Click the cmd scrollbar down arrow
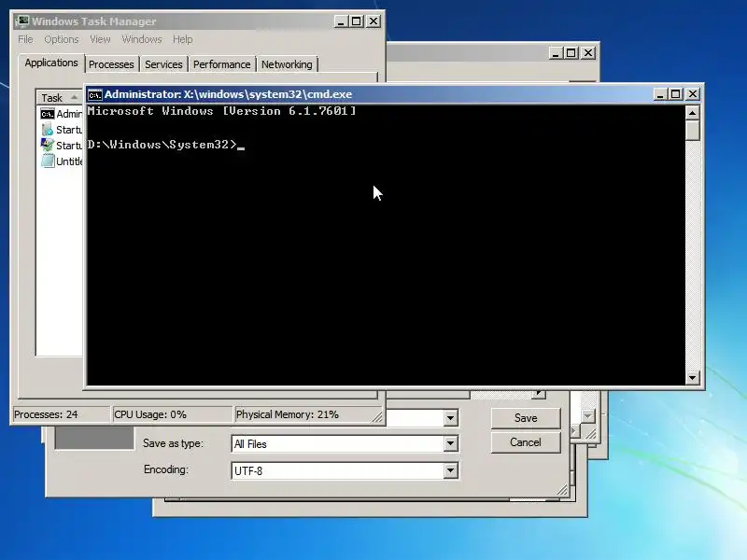The image size is (747, 560). 692,378
